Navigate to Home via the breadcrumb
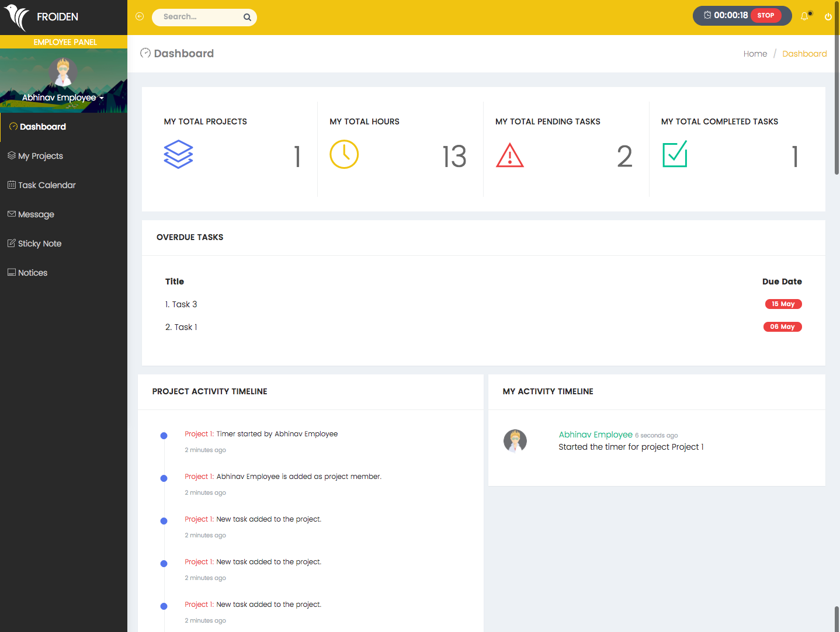This screenshot has height=632, width=840. coord(755,53)
